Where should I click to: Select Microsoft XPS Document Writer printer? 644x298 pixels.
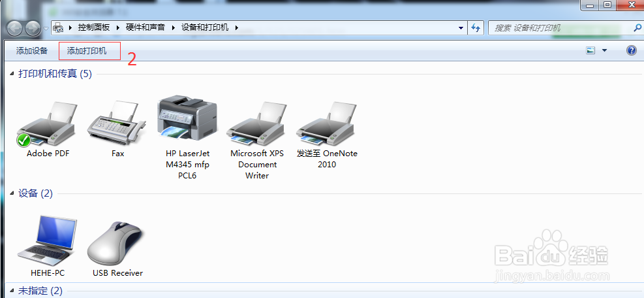256,124
